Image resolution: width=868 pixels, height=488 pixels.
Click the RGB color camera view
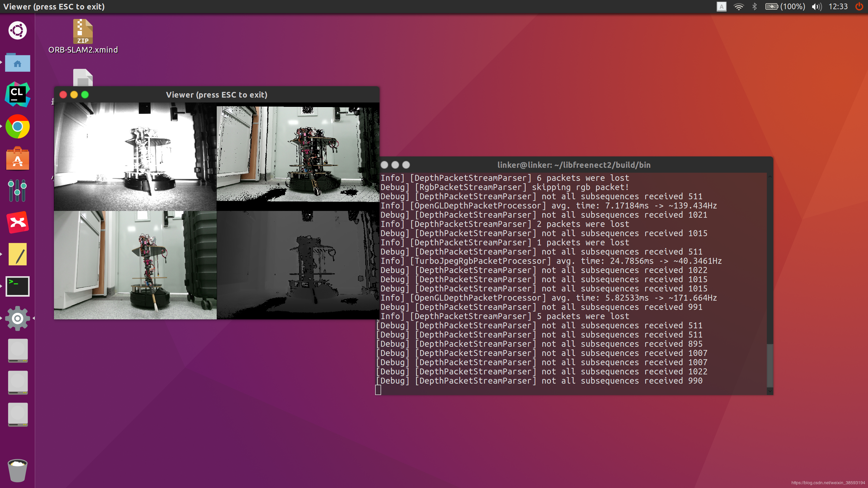[x=135, y=265]
